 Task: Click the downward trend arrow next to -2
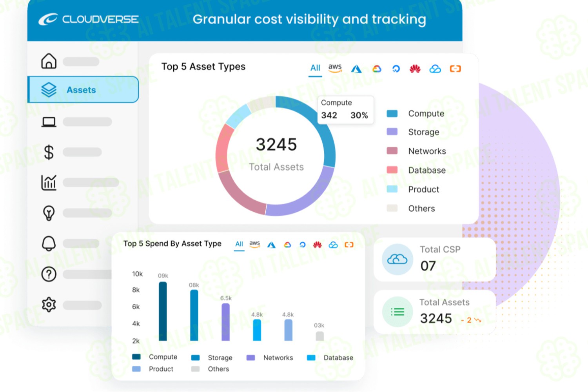click(477, 320)
